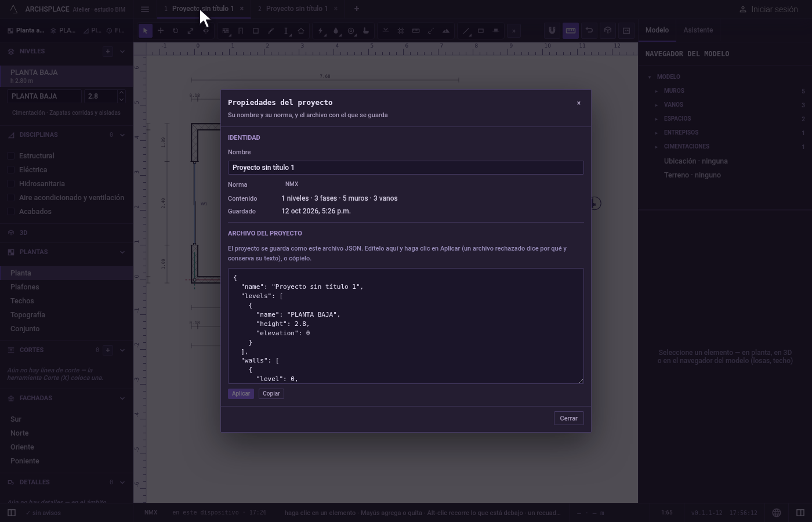Toggle the magnet snap icon
Viewport: 812px width, 522px height.
(x=552, y=31)
